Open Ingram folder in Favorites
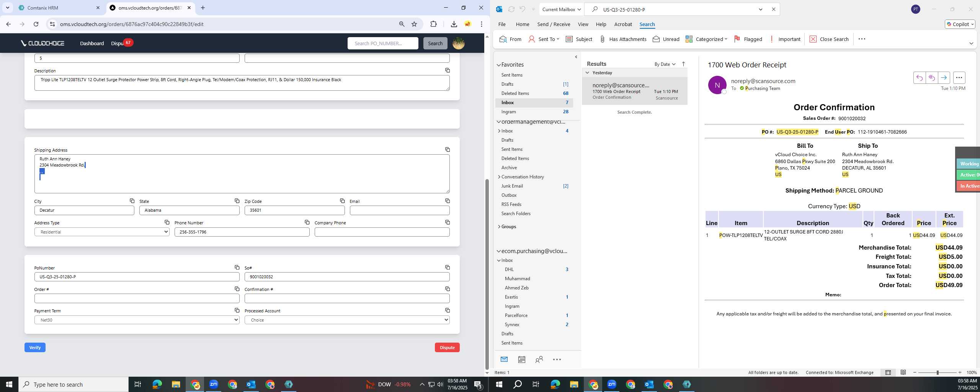 pyautogui.click(x=534, y=112)
